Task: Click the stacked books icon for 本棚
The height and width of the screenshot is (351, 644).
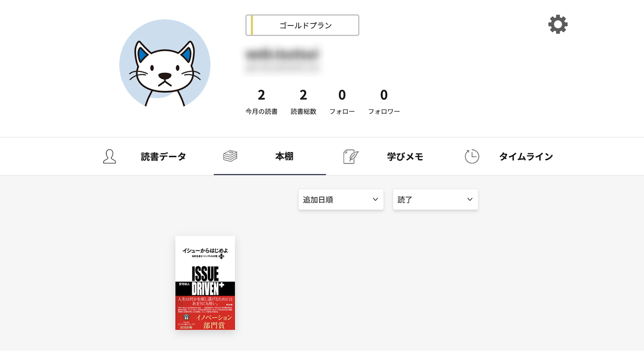Action: [230, 156]
